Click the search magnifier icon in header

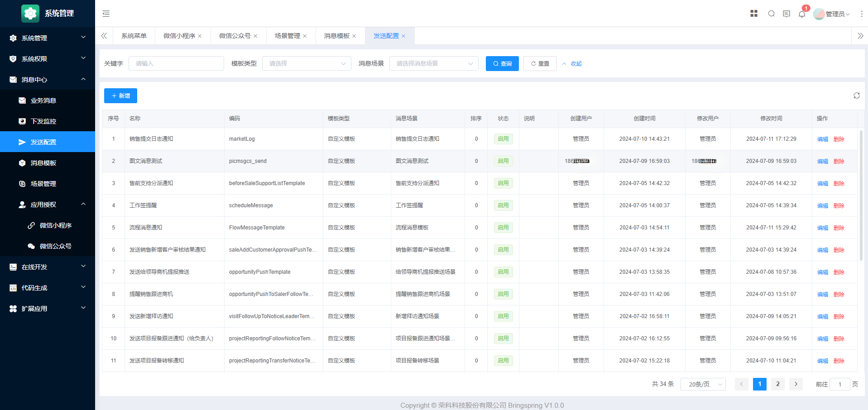pos(772,14)
